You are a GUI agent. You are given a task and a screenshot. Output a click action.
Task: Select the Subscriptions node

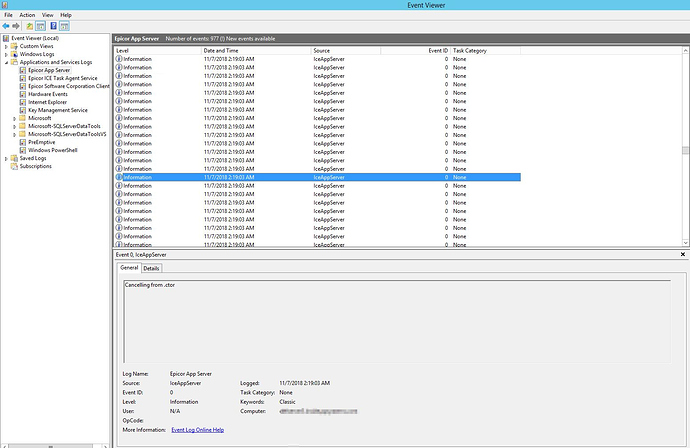pyautogui.click(x=36, y=166)
